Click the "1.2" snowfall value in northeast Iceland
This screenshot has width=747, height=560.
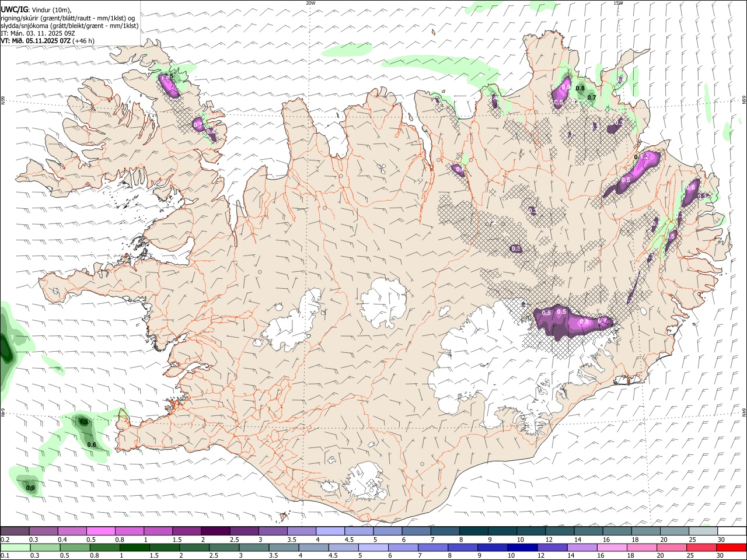[x=644, y=157]
